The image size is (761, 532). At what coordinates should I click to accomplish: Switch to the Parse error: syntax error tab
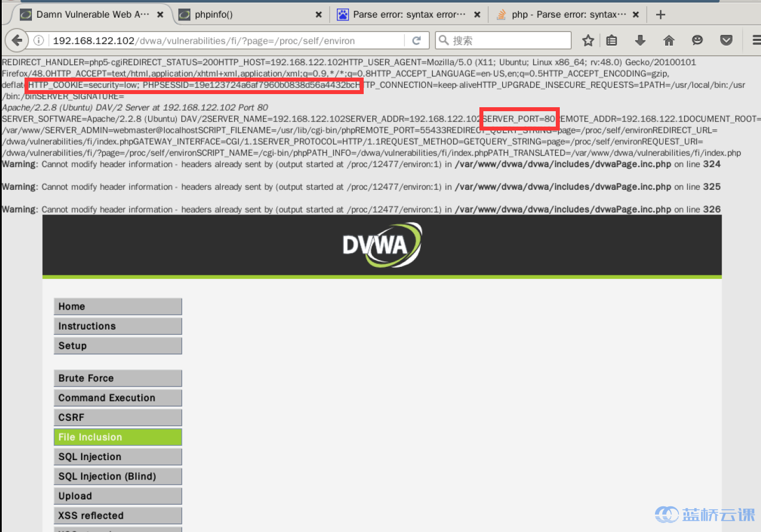(x=409, y=15)
